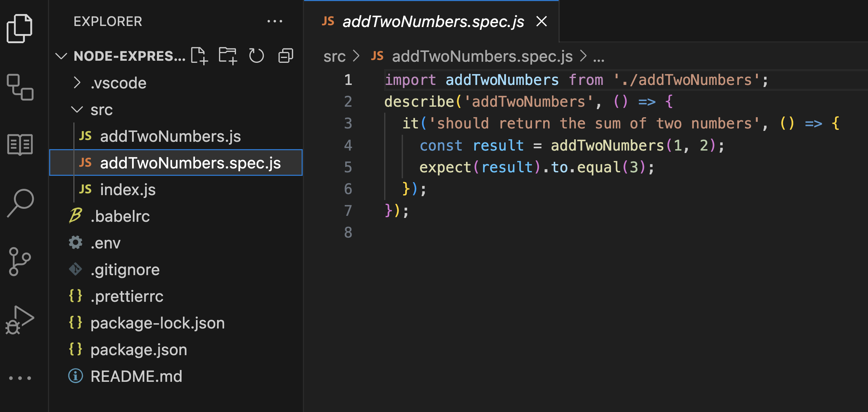
Task: Open the Source Control view
Action: point(20,261)
